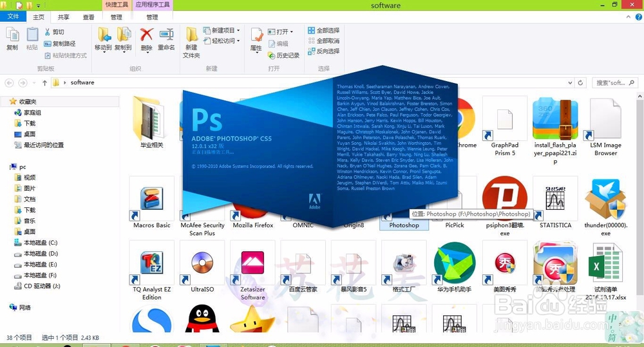
Task: Select Network (网络) in the sidebar
Action: click(21, 307)
